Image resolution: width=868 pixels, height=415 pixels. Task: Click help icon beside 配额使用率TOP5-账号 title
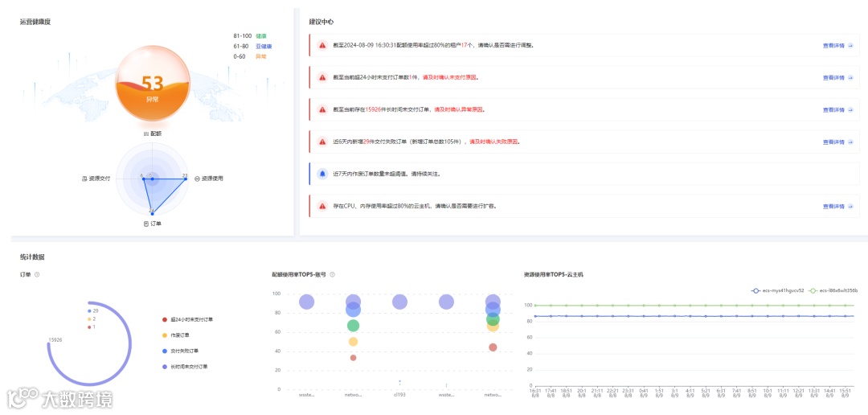click(x=332, y=274)
